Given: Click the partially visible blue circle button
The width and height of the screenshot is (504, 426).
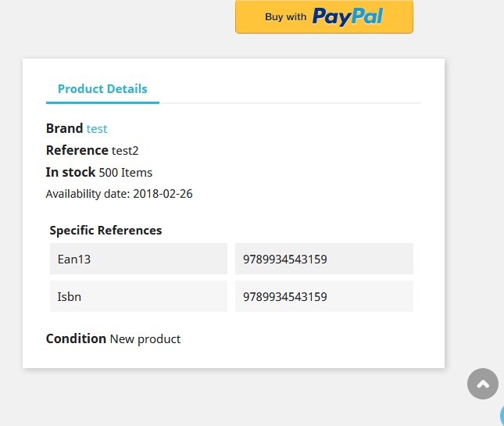Looking at the screenshot, I should point(501,414).
